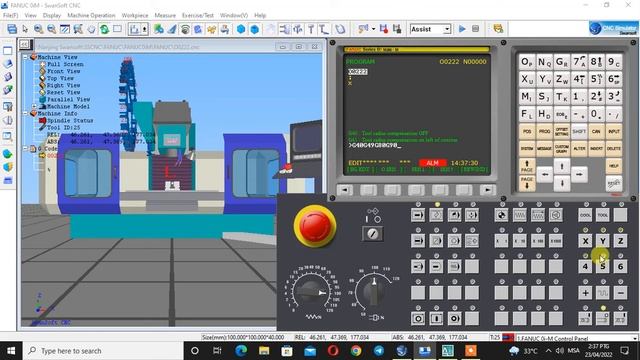
Task: Open File Explorer from the taskbar
Action: click(x=264, y=351)
